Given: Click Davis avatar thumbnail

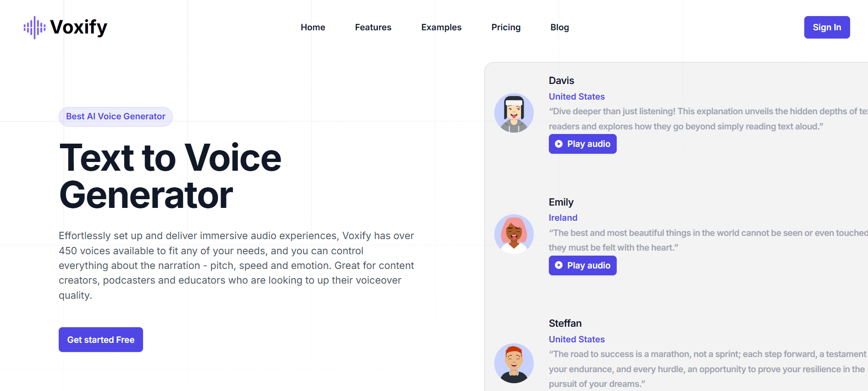Looking at the screenshot, I should coord(514,113).
